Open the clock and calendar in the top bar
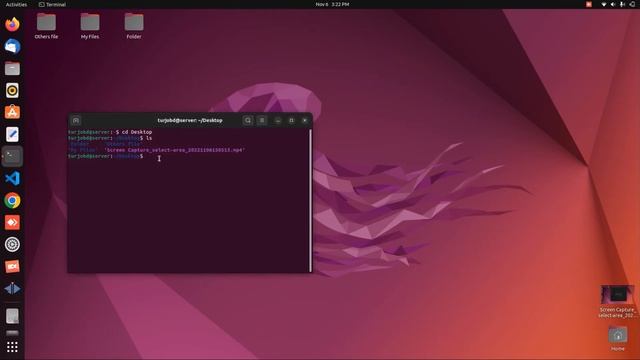The image size is (640, 360). 332,4
